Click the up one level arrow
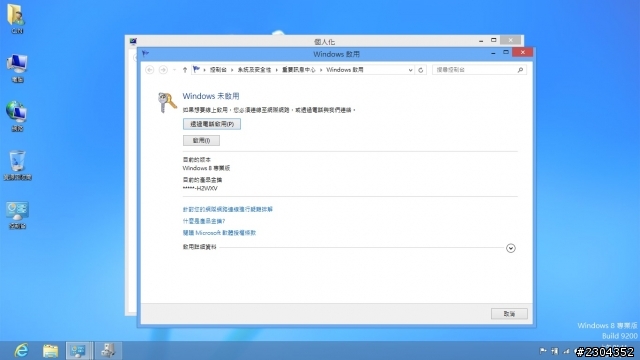 (185, 70)
